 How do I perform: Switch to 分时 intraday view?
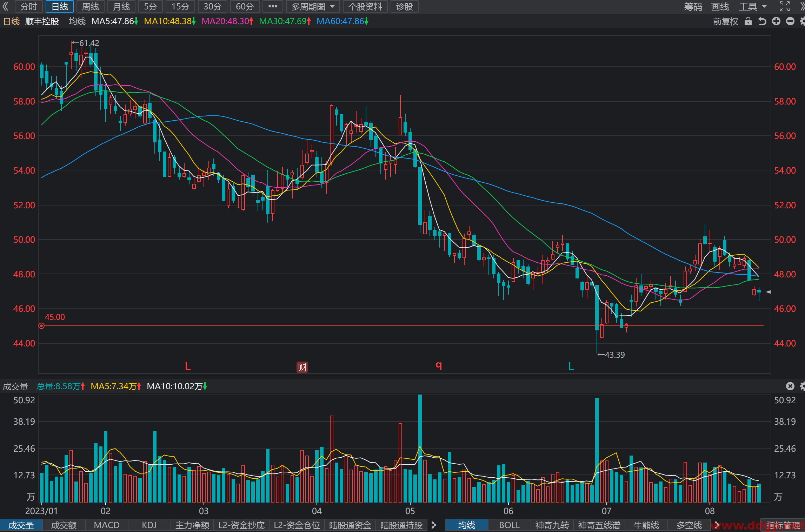point(28,7)
